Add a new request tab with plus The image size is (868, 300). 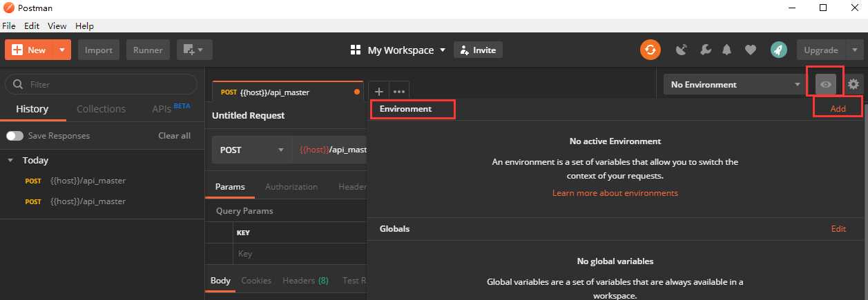[378, 91]
